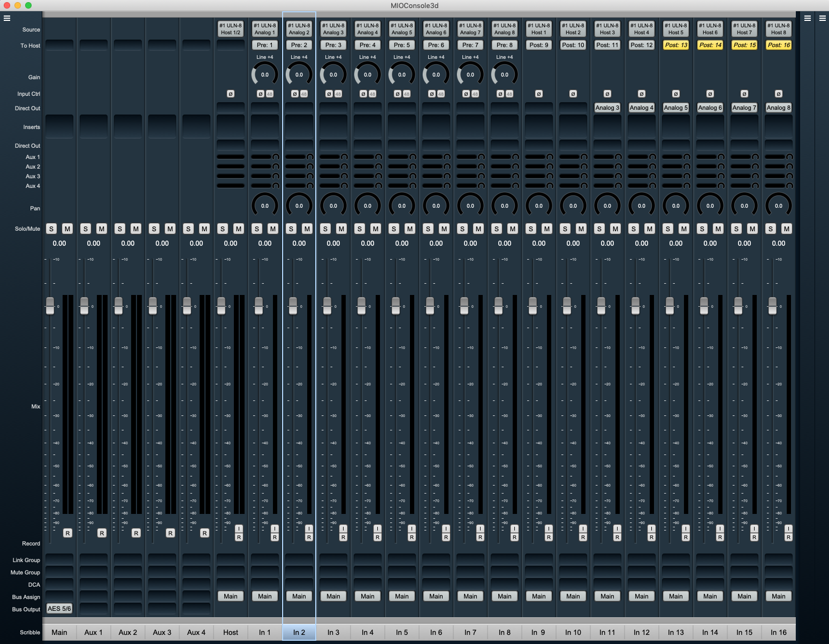Select the In 16 scribble strip label
829x644 pixels.
[x=779, y=632]
